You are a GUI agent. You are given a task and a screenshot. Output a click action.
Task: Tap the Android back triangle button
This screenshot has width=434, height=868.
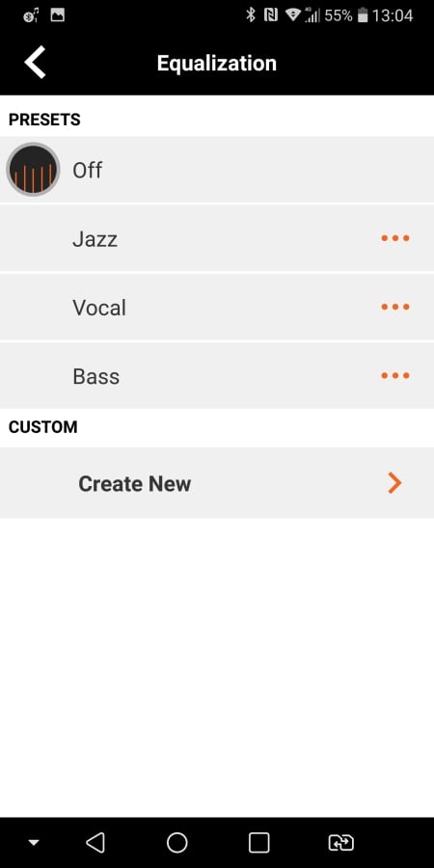pyautogui.click(x=95, y=843)
